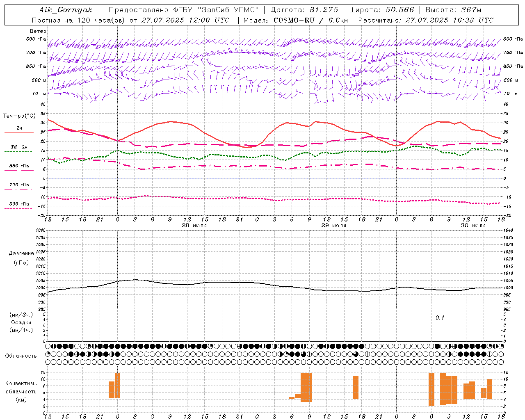Click the dash-dot line sample under '700 гПа' legend

(18, 189)
